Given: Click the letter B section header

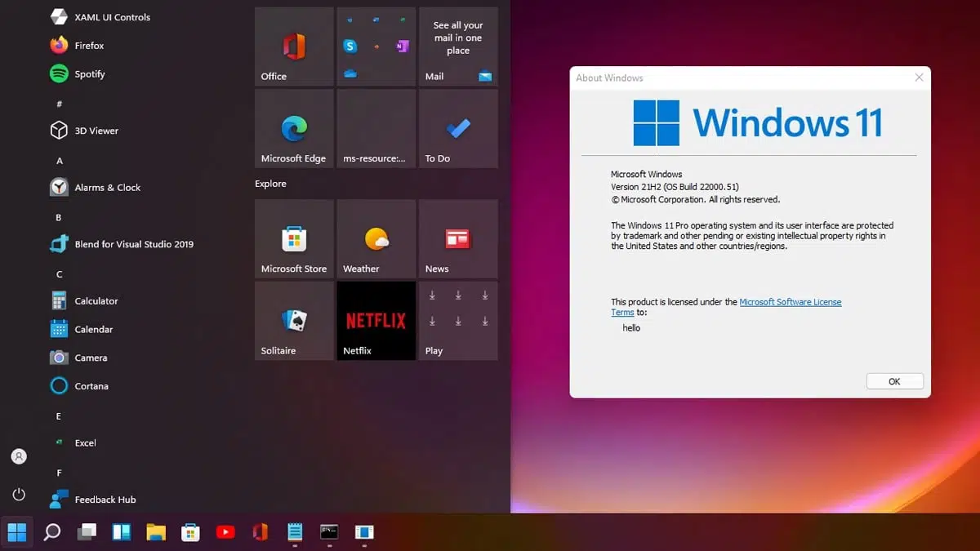Looking at the screenshot, I should point(58,217).
